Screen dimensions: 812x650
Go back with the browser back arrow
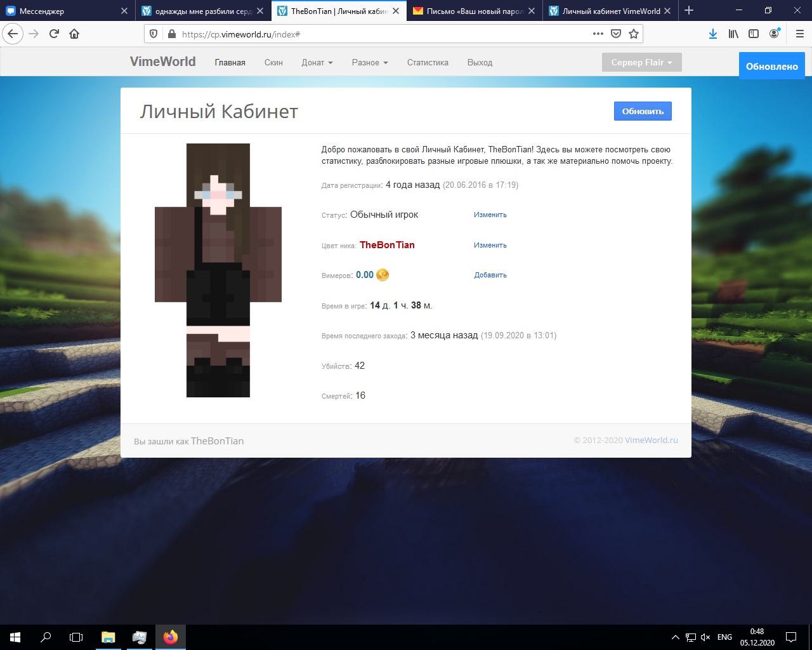click(x=13, y=34)
